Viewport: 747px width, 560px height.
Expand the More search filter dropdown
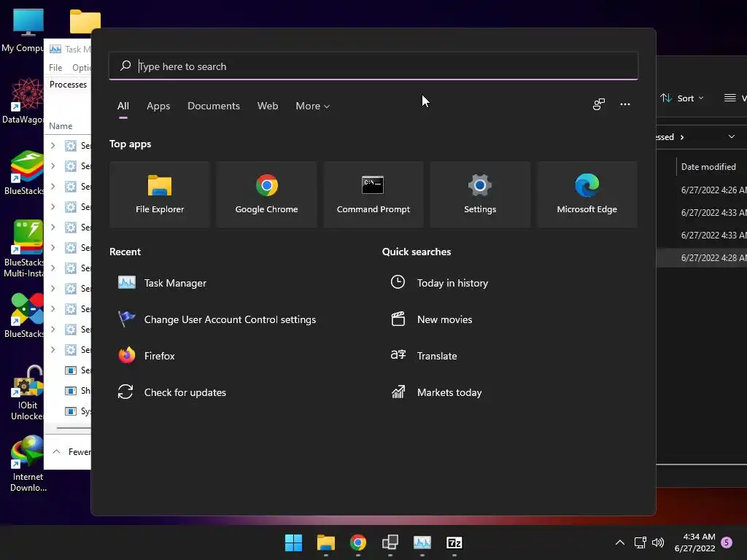point(312,106)
